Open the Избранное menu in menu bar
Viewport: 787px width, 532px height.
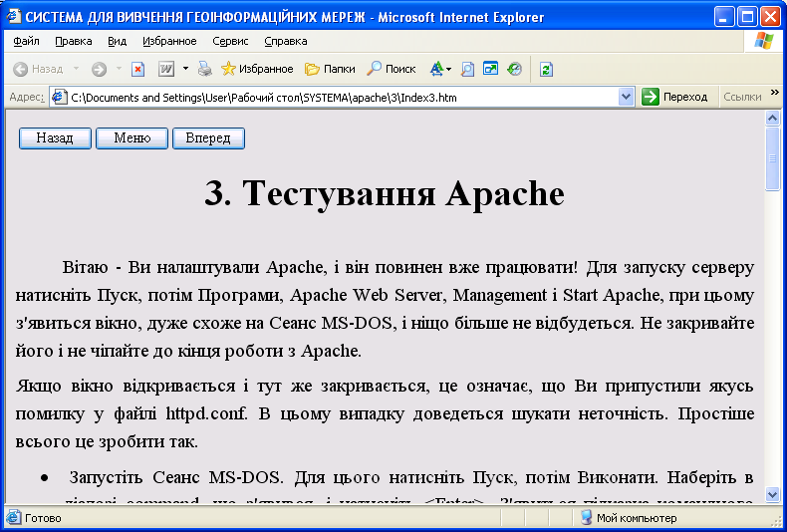coord(169,41)
